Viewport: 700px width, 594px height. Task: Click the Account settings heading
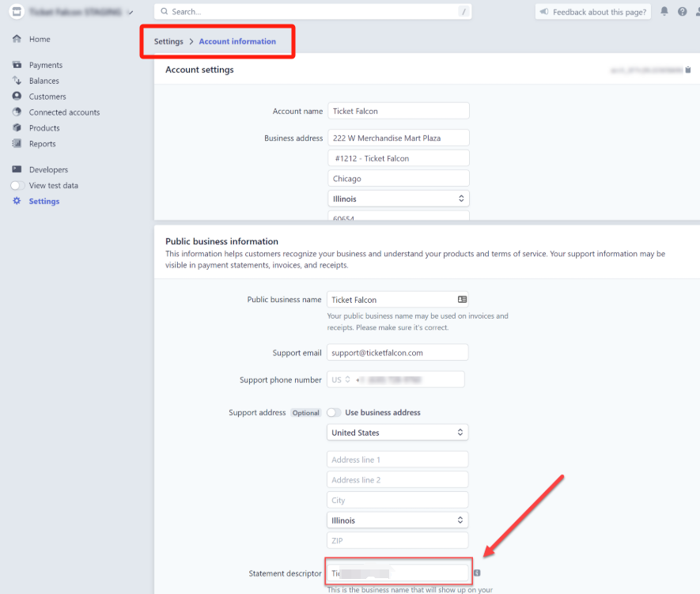point(199,70)
